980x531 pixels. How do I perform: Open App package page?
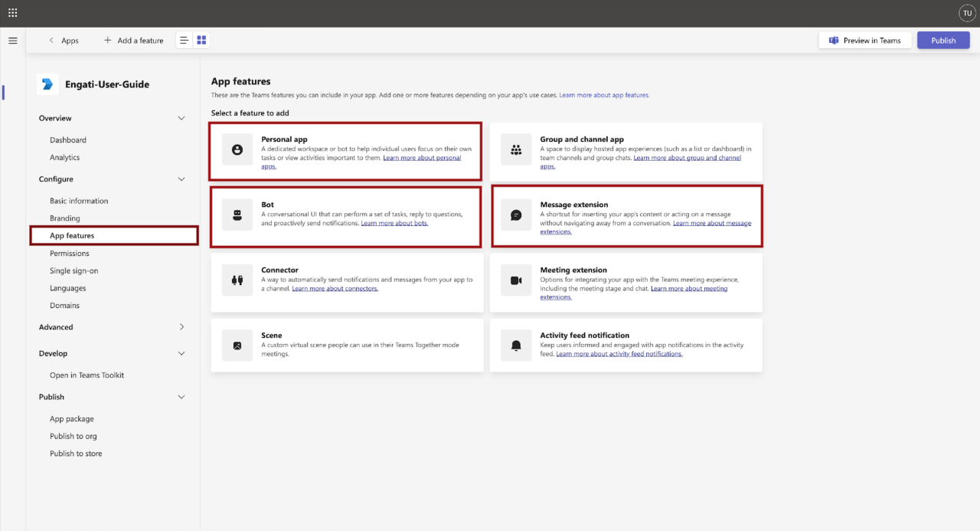pos(72,419)
